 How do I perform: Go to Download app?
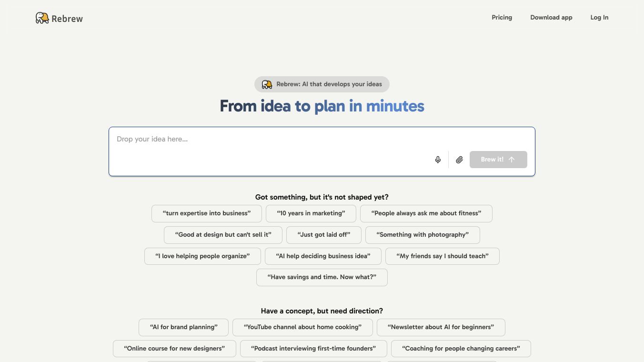pos(551,18)
